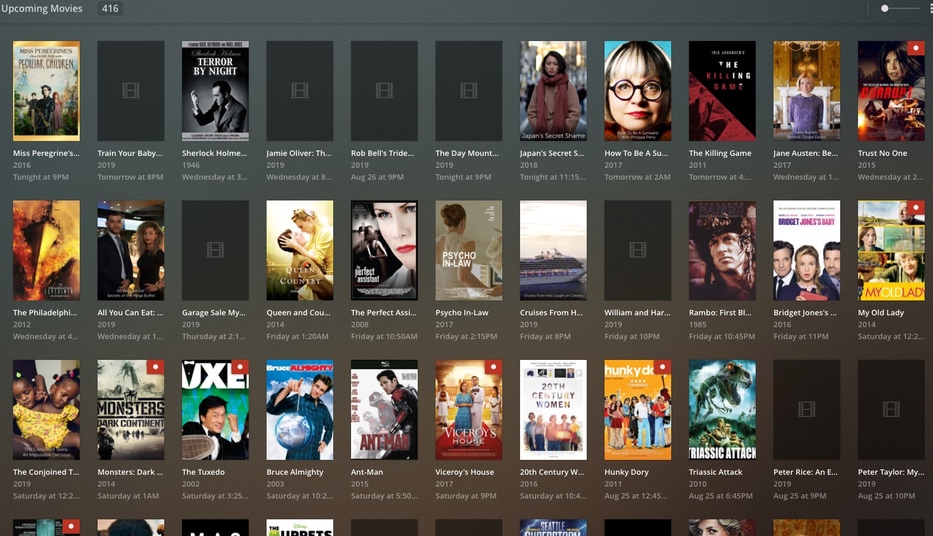Select The Perfect Assistant poster
The image size is (933, 536).
[x=384, y=250]
